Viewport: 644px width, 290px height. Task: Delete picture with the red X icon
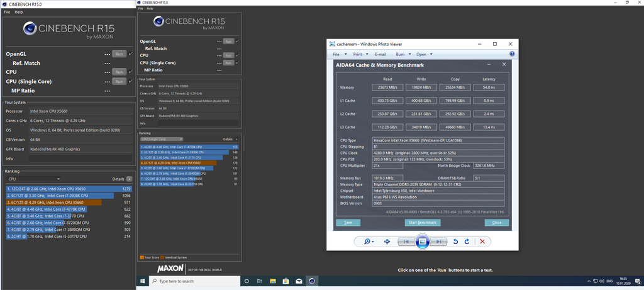pos(482,242)
